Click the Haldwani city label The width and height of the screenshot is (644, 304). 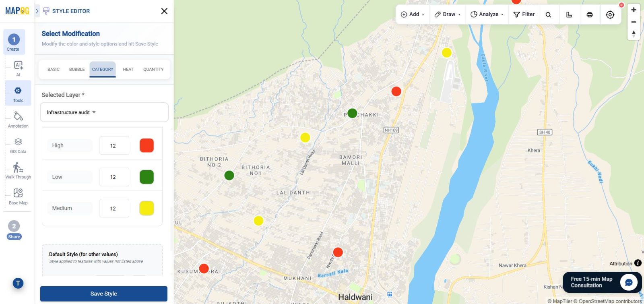355,297
